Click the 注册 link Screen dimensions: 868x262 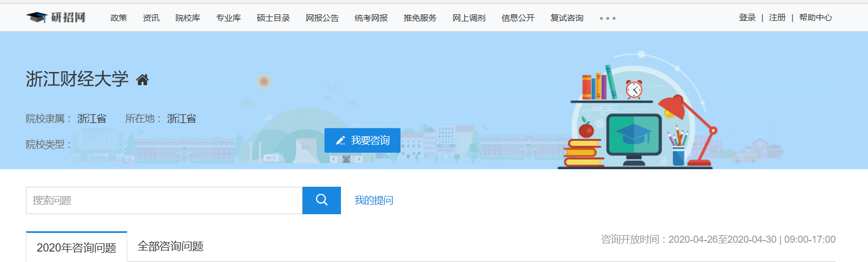pyautogui.click(x=777, y=18)
